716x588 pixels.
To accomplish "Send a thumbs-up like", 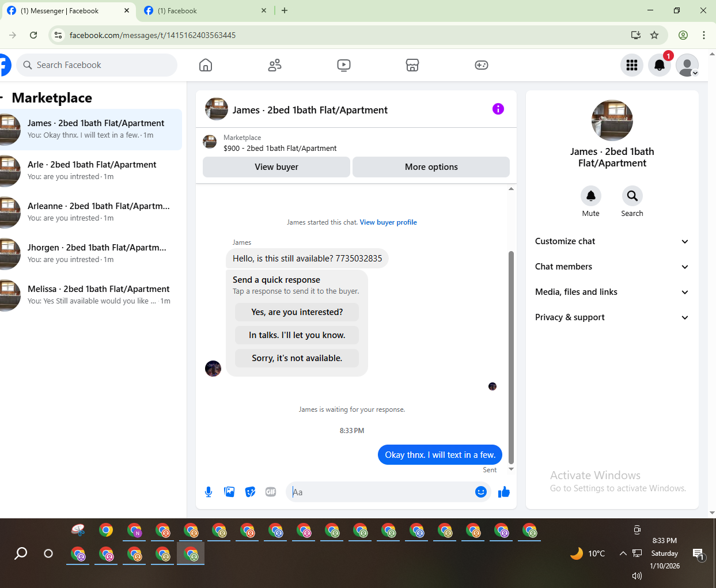I will coord(504,492).
